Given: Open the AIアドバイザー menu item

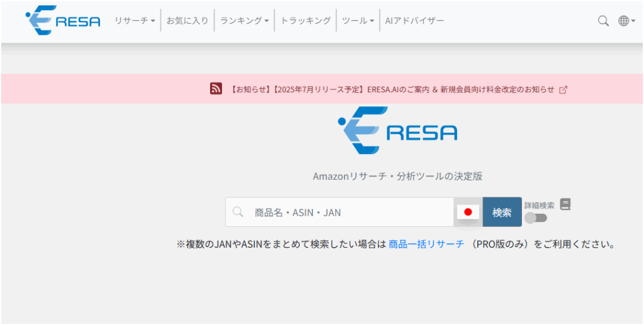Looking at the screenshot, I should click(x=414, y=21).
